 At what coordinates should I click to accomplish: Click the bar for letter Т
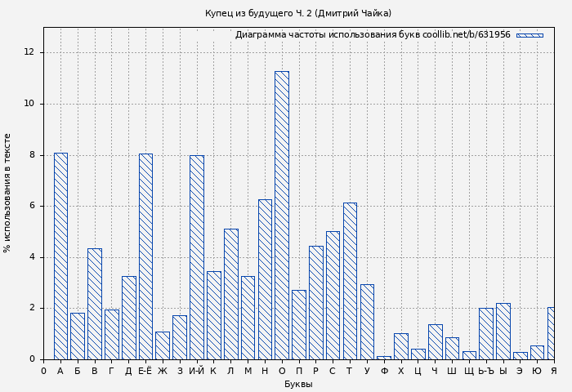click(350, 280)
